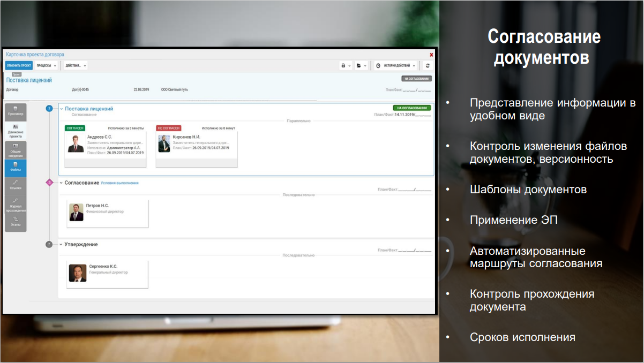Open the Просмотр sidebar section
The height and width of the screenshot is (363, 644).
tap(16, 112)
